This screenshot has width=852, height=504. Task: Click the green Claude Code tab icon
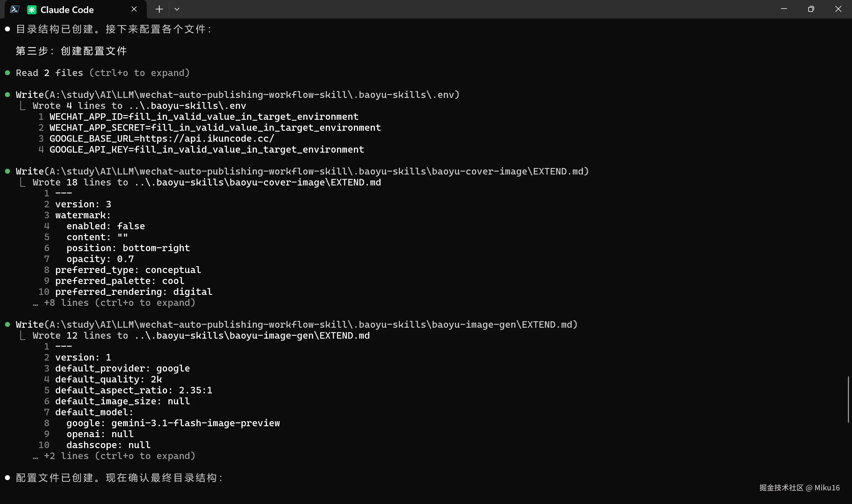(32, 9)
